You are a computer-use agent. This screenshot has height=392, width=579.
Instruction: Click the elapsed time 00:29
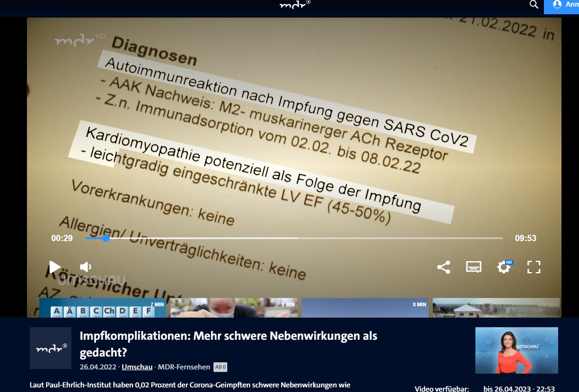62,238
